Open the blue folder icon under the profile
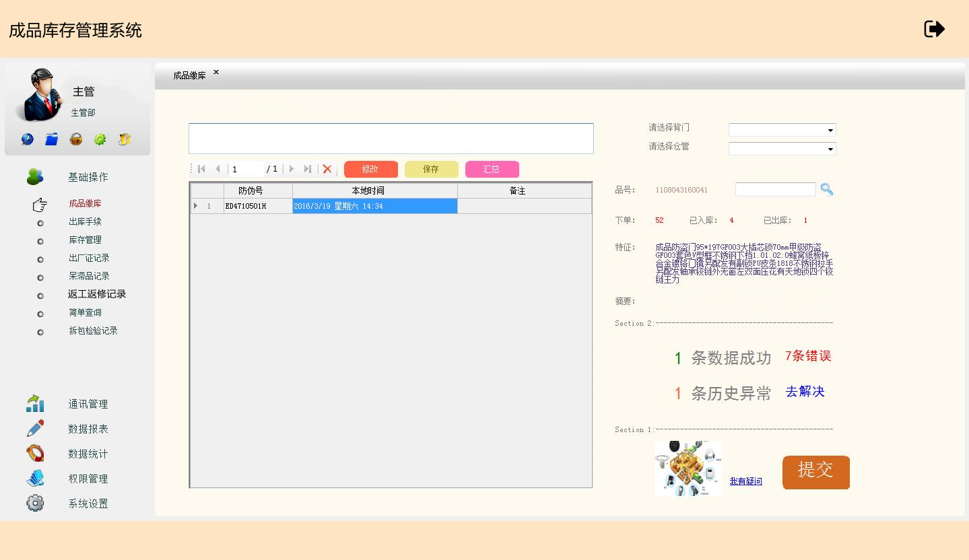 pyautogui.click(x=52, y=139)
